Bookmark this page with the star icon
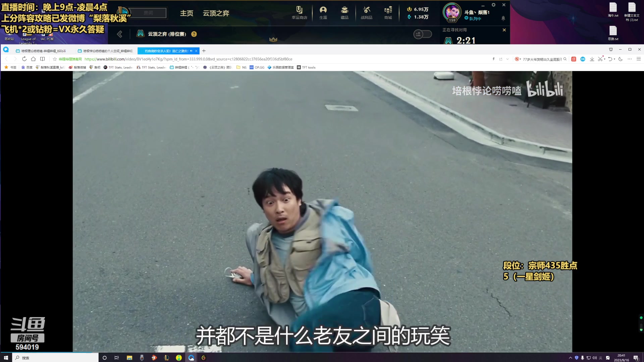 [55, 59]
